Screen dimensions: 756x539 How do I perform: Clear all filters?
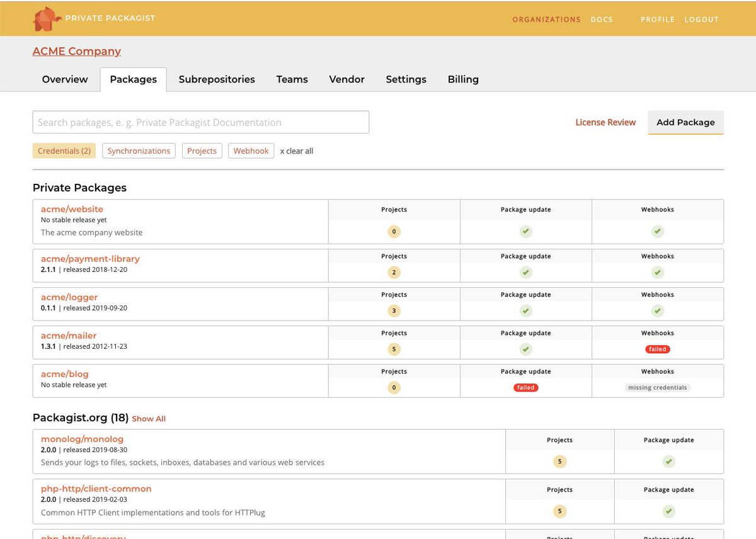[x=297, y=151]
